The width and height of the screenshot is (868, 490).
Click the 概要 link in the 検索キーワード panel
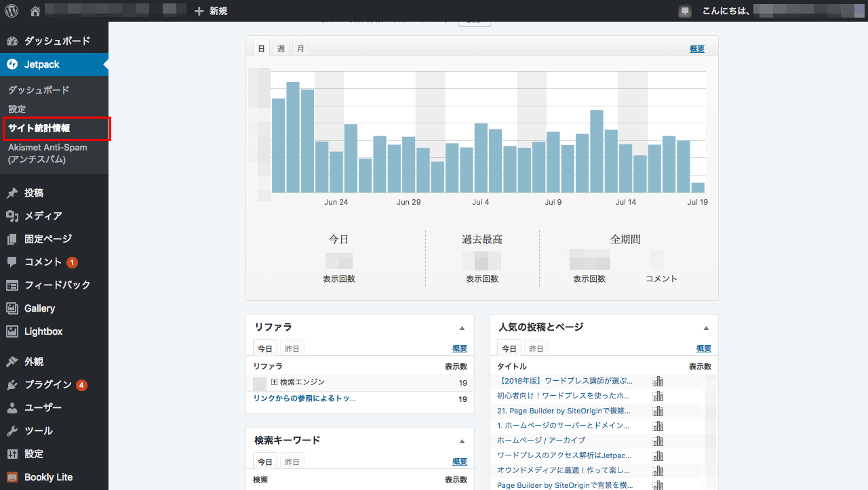tap(460, 462)
